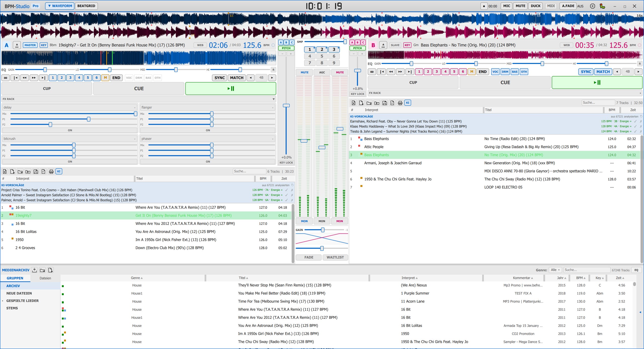Turn ON the phaser effect
Viewport: 644px width, 349px height.
coord(208,162)
